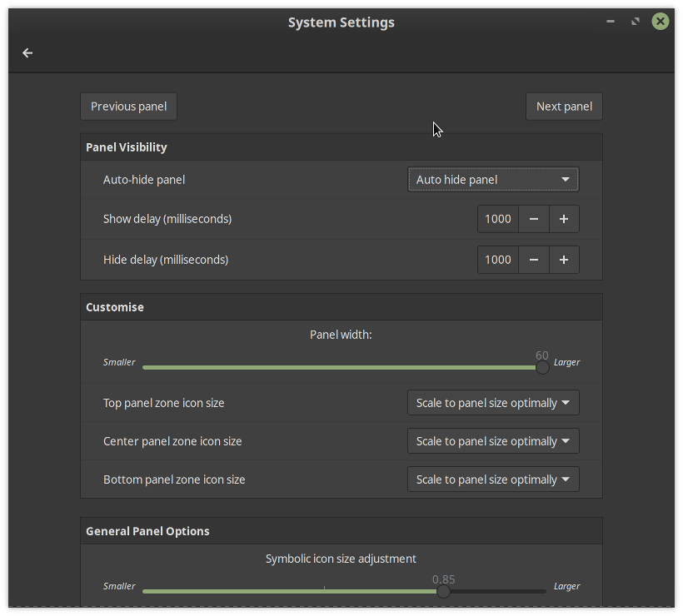Click the Customise section heading
The width and height of the screenshot is (683, 616).
(115, 307)
